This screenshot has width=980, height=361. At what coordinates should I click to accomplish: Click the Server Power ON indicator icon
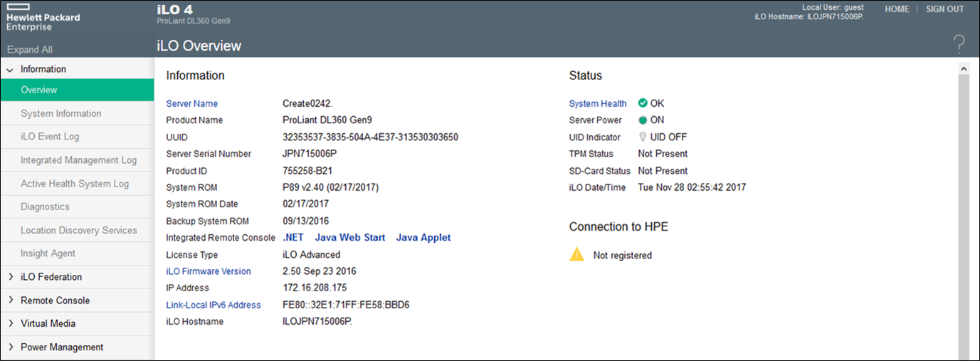click(643, 120)
